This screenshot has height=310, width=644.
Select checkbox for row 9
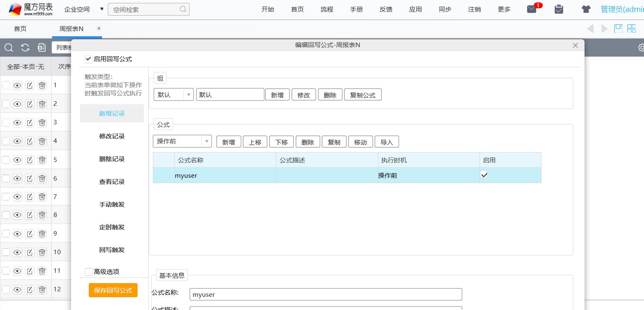pos(6,234)
